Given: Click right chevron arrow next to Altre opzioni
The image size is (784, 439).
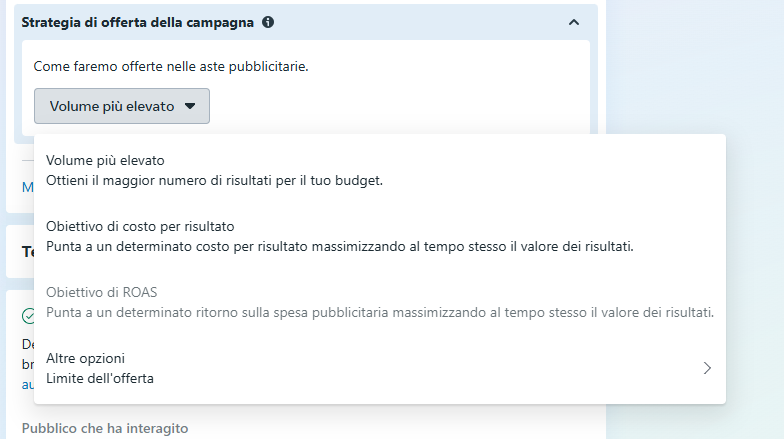Looking at the screenshot, I should (707, 368).
